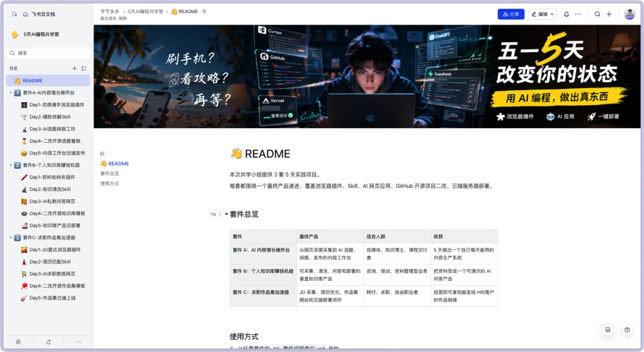
Task: Open the help question-mark icon
Action: (627, 329)
